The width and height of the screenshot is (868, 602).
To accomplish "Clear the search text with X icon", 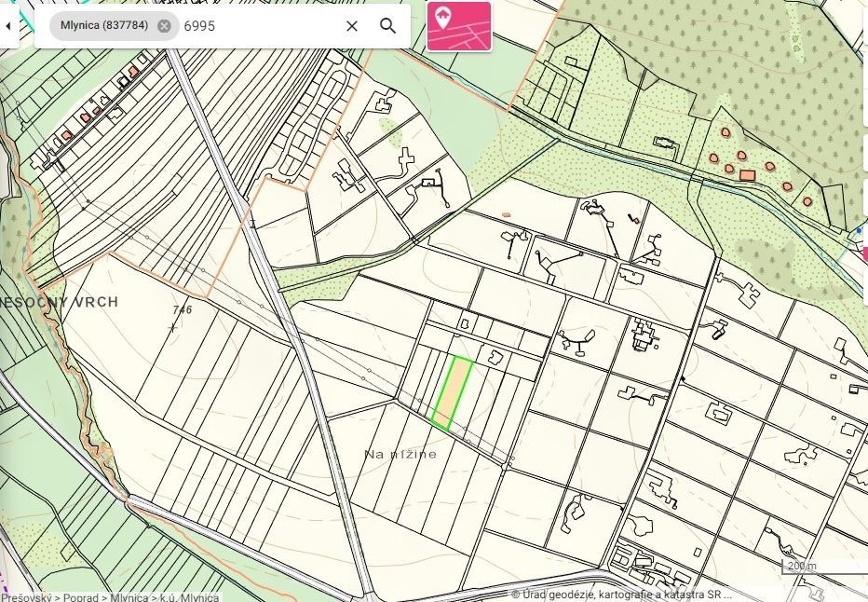I will (x=352, y=26).
